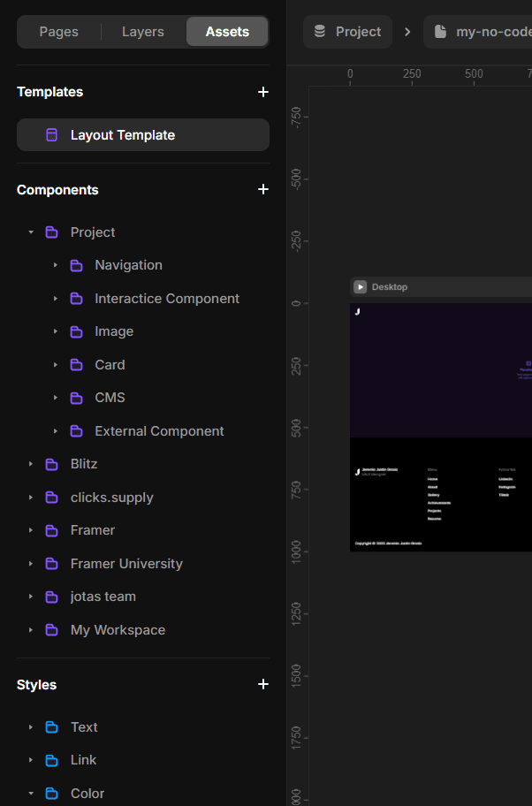The image size is (532, 806).
Task: Collapse the Color styles folder
Action: click(x=31, y=794)
